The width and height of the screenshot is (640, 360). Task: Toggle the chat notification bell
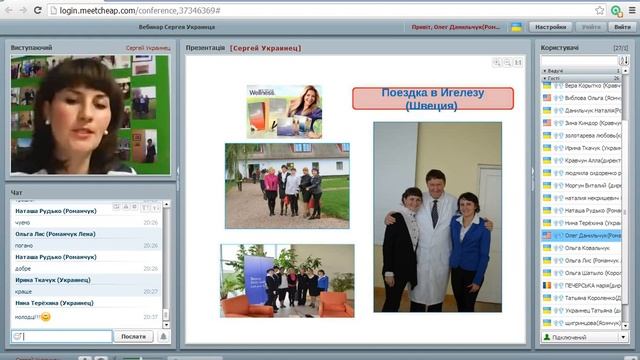click(x=163, y=336)
